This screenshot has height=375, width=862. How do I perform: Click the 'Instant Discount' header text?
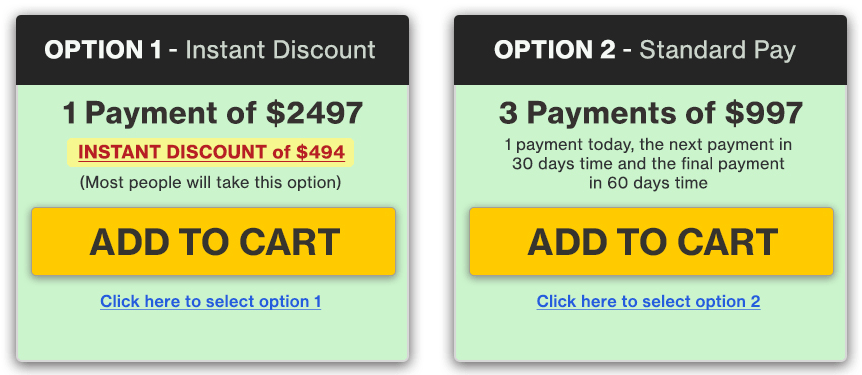point(280,50)
